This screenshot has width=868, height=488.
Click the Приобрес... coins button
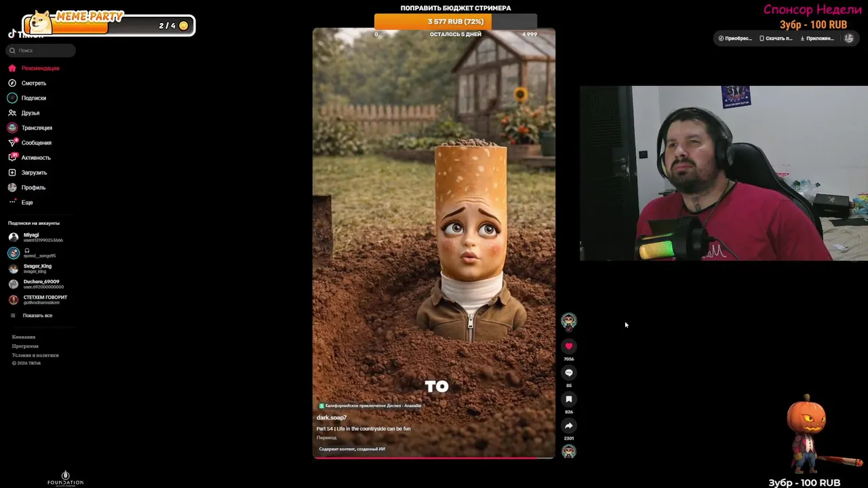point(735,39)
